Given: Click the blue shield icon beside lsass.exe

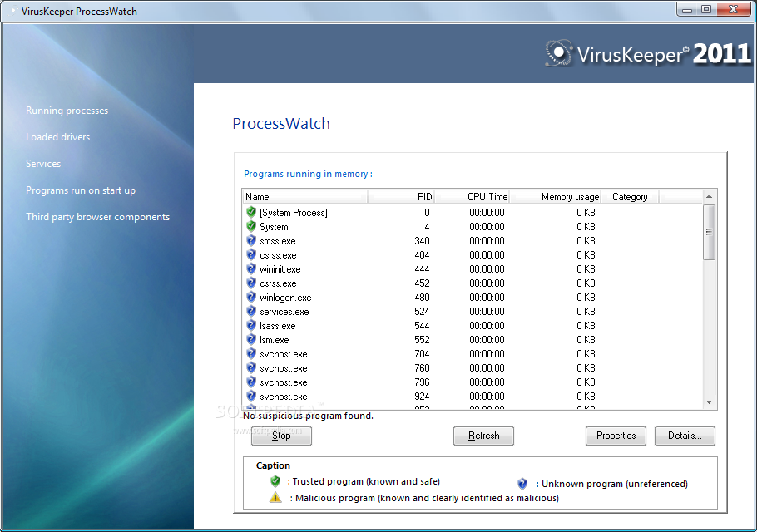Looking at the screenshot, I should 251,325.
